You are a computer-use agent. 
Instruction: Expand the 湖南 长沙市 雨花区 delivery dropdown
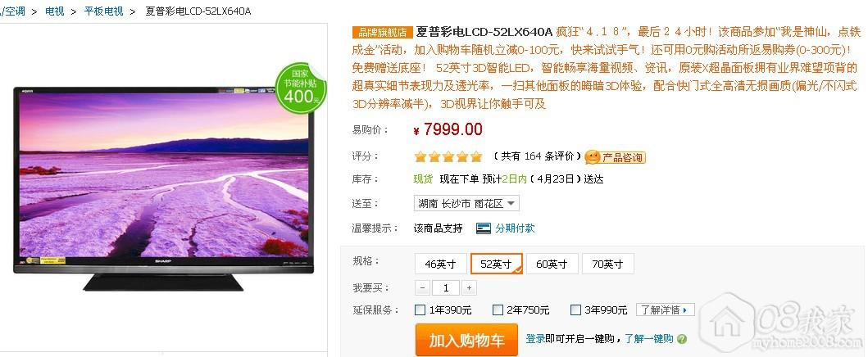click(x=466, y=203)
